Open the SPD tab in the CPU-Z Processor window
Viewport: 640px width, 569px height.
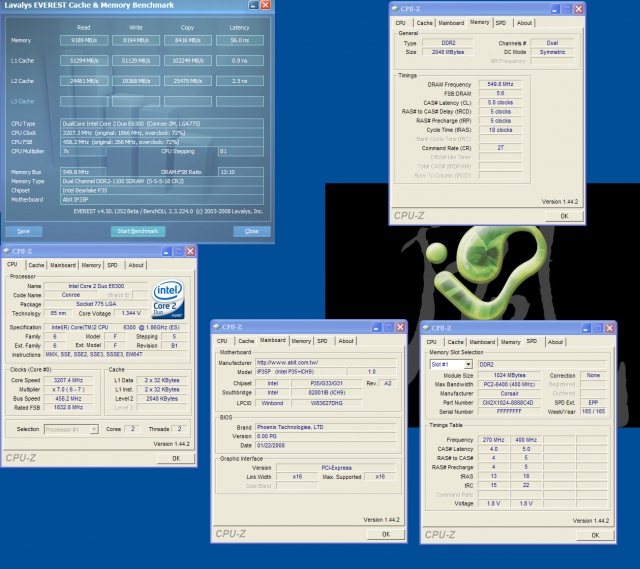point(112,265)
